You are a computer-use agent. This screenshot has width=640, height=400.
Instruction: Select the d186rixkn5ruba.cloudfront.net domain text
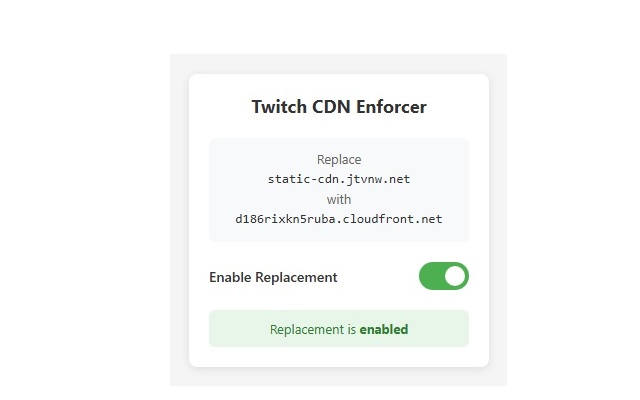tap(339, 219)
